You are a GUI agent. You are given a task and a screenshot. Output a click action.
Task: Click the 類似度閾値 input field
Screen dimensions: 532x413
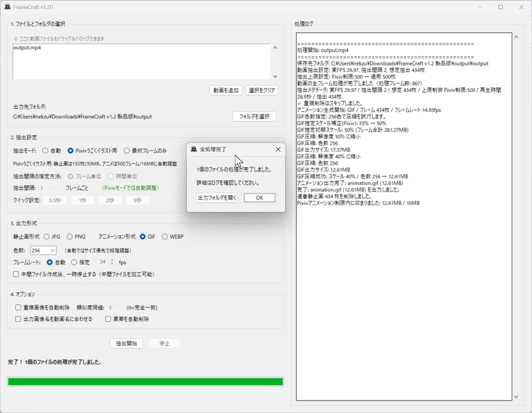[x=115, y=307]
